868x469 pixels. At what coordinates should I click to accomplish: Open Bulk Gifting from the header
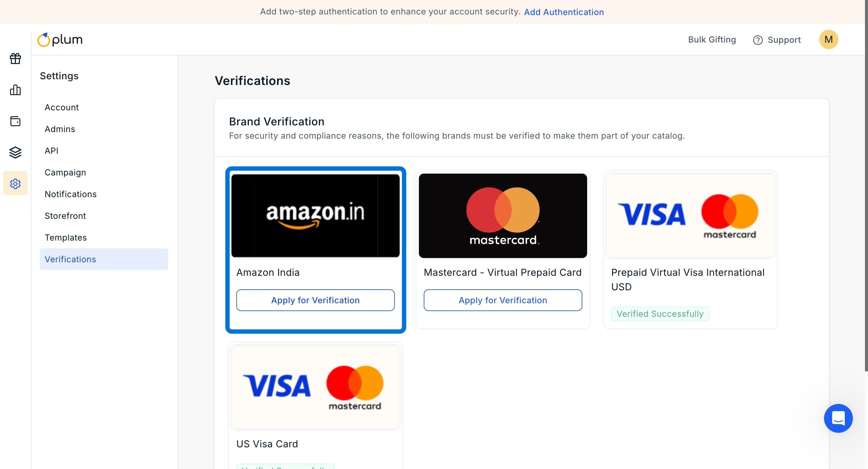tap(712, 40)
